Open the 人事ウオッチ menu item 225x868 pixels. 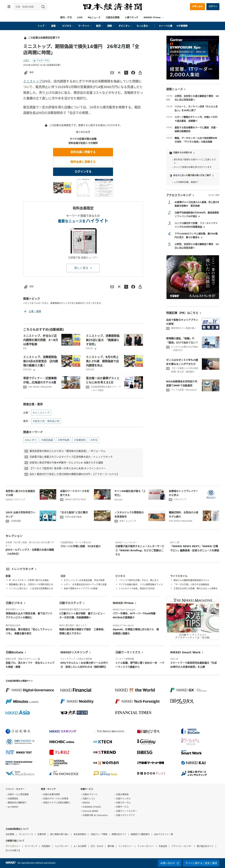132,17
